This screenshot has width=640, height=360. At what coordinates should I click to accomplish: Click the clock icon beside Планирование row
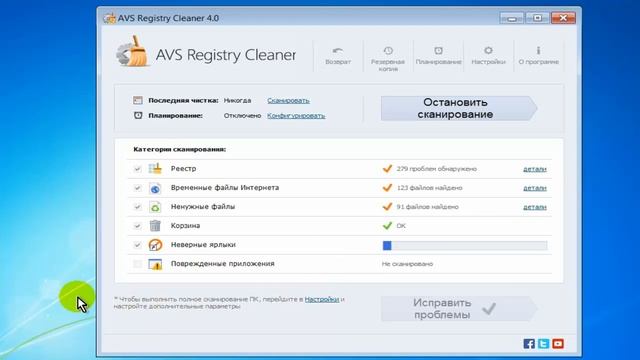tap(138, 116)
